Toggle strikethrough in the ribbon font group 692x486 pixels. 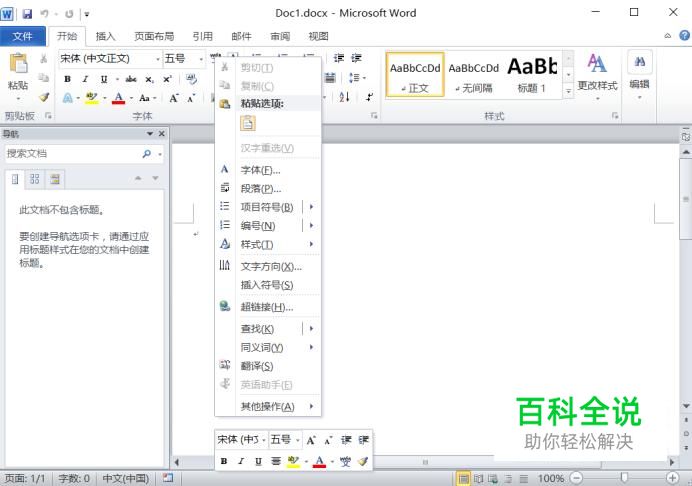click(131, 79)
